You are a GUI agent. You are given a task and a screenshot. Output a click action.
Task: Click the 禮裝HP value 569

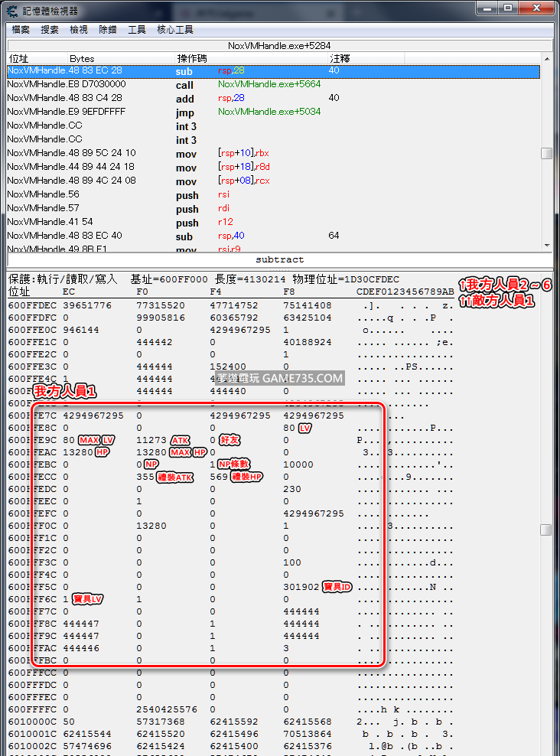[219, 477]
